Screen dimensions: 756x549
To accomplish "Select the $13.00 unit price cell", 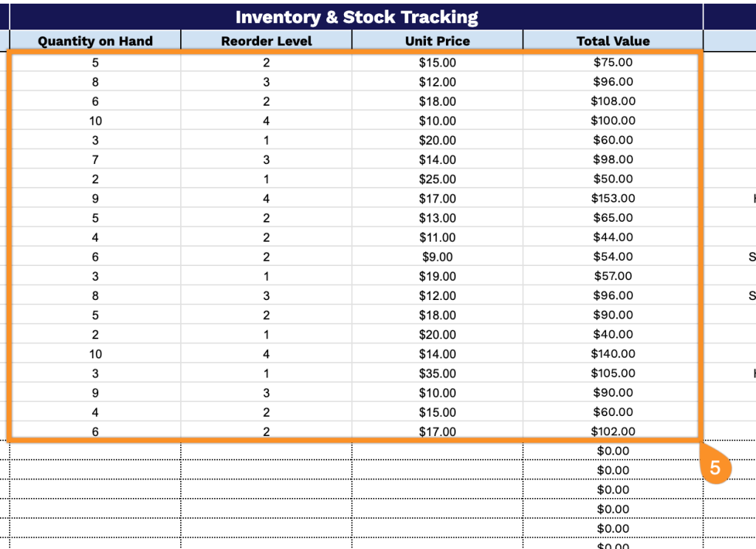I will click(x=437, y=218).
